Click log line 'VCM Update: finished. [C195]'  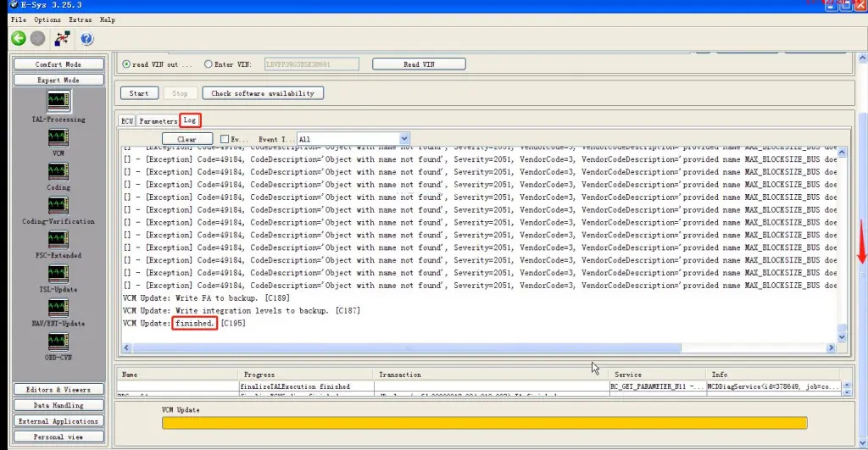tap(184, 323)
